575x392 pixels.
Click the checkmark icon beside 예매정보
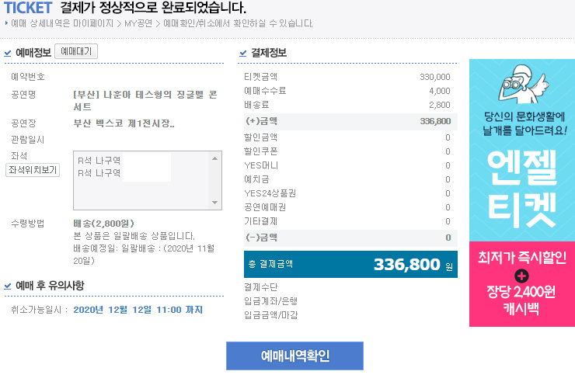(8, 54)
